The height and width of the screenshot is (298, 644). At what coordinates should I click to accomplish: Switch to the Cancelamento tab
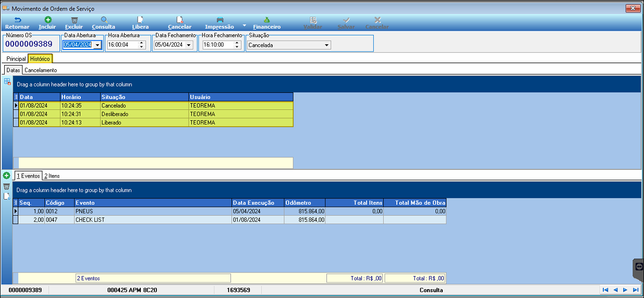(41, 70)
